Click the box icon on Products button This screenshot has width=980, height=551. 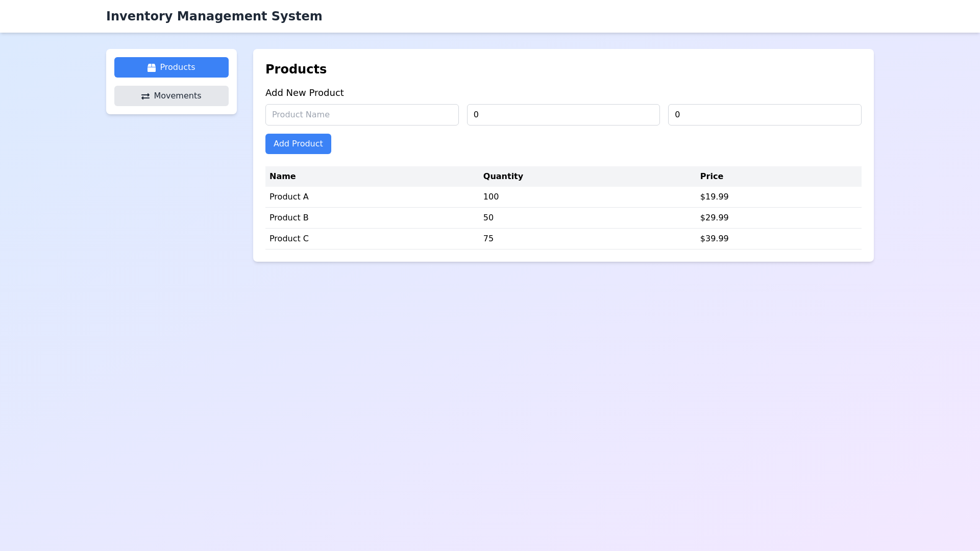click(x=152, y=67)
